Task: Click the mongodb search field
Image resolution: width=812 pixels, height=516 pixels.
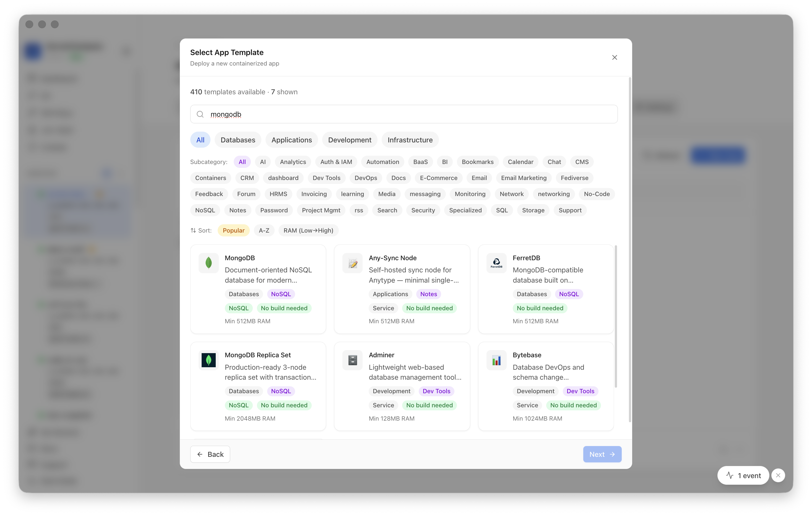Action: click(x=404, y=114)
